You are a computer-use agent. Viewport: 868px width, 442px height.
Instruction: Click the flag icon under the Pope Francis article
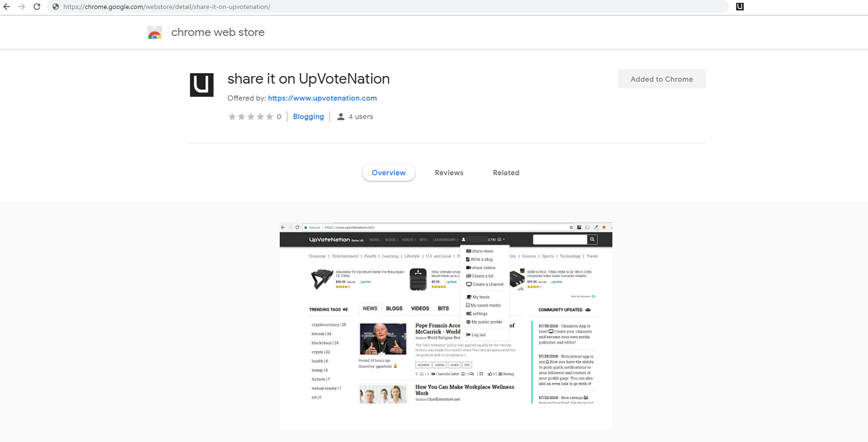481,374
